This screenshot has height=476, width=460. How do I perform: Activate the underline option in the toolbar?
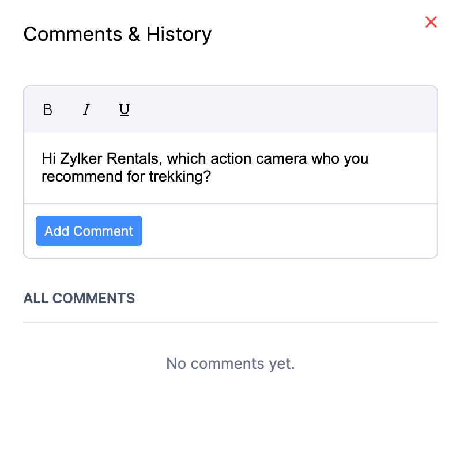[124, 109]
